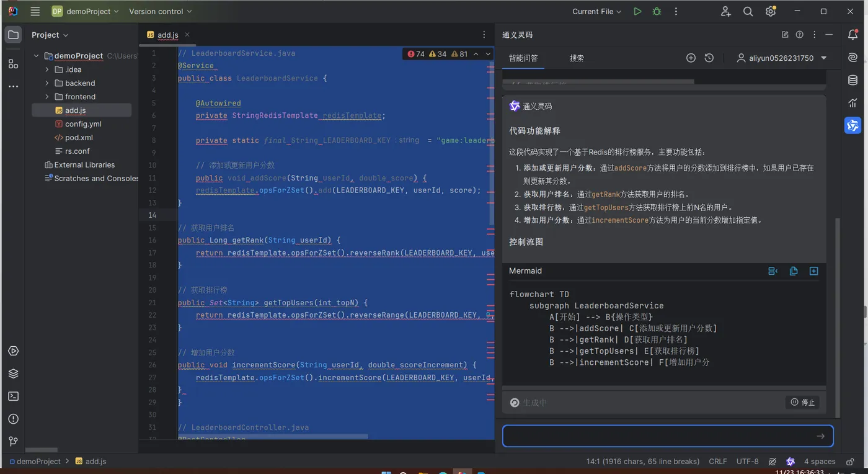Open editor tabs kebab menu
Viewport: 868px width, 474px height.
click(x=484, y=35)
